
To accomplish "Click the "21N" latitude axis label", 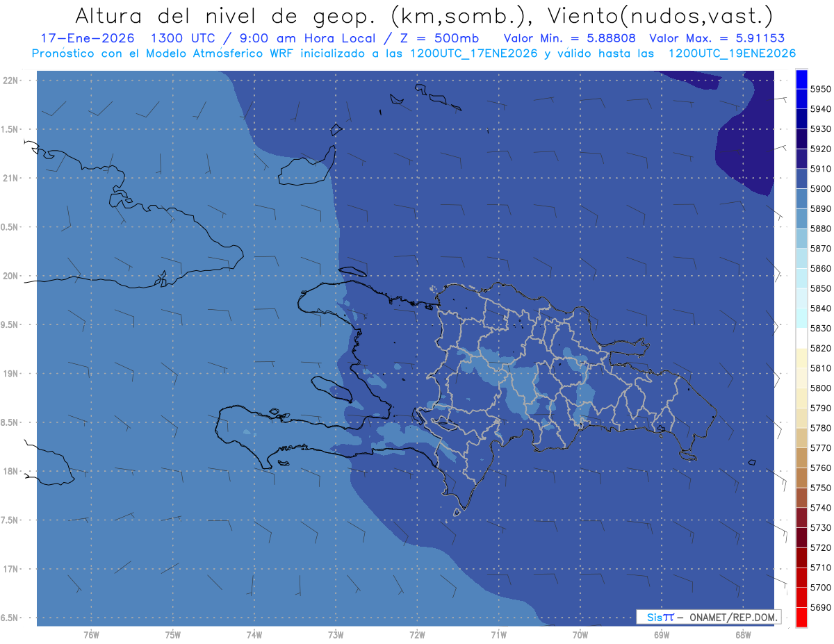I will pyautogui.click(x=11, y=178).
